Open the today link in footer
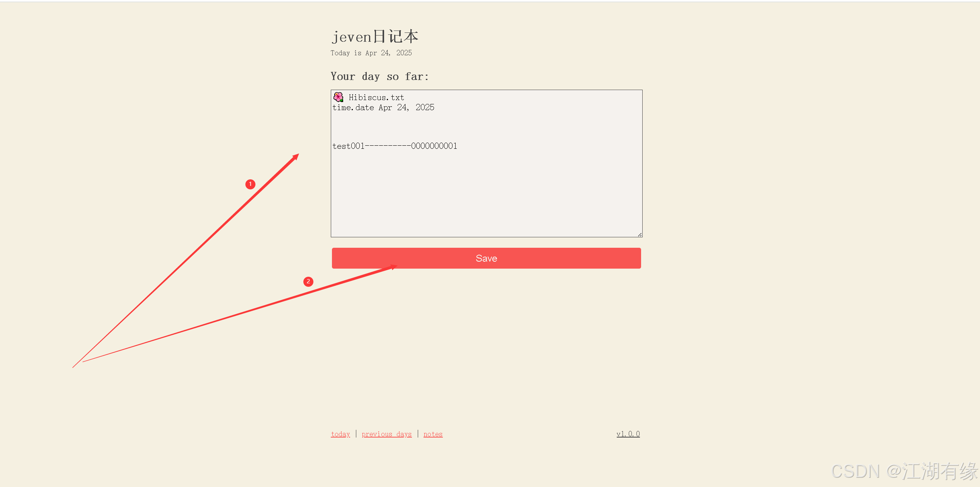 pyautogui.click(x=340, y=434)
